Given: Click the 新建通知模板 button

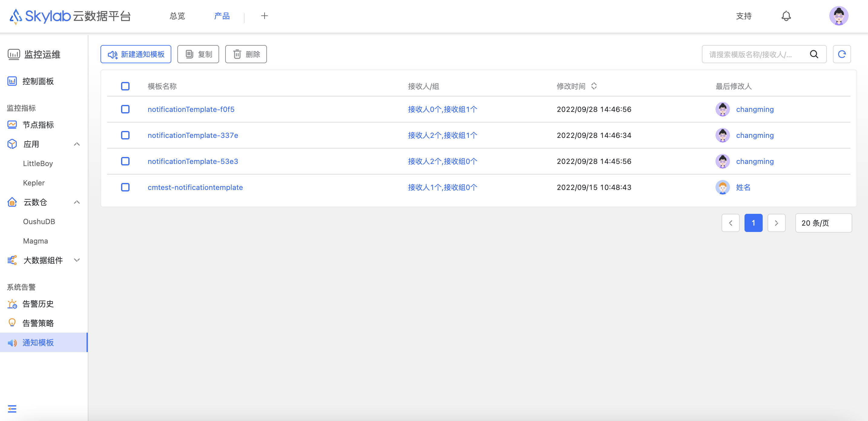Looking at the screenshot, I should 136,54.
